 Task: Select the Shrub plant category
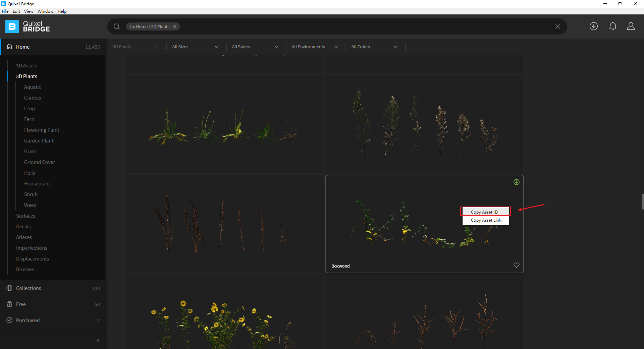(31, 194)
